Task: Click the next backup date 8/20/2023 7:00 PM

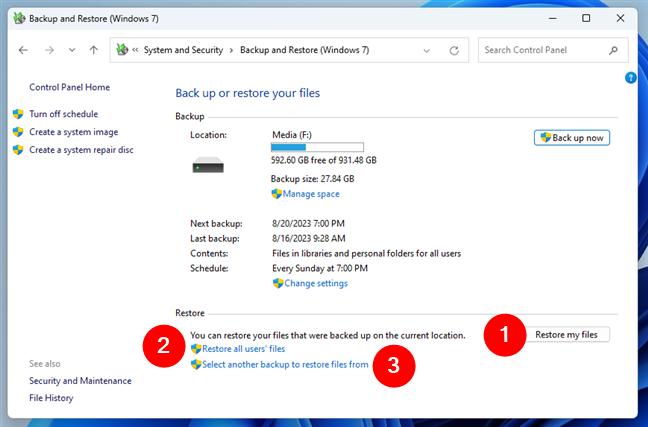Action: (x=308, y=224)
